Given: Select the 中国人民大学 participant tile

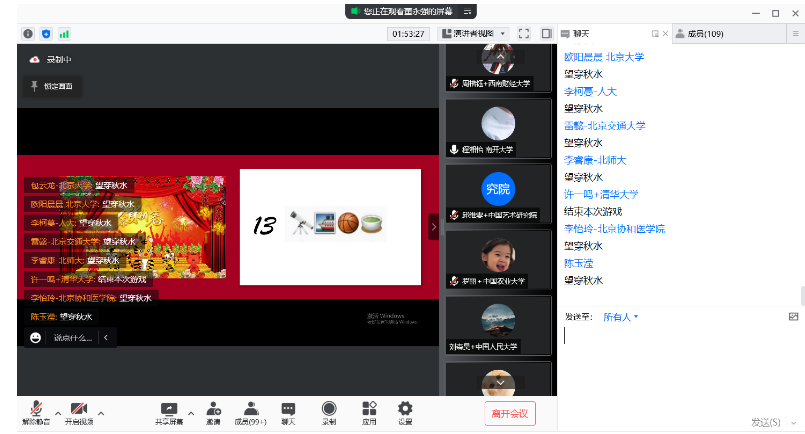Looking at the screenshot, I should [x=498, y=325].
